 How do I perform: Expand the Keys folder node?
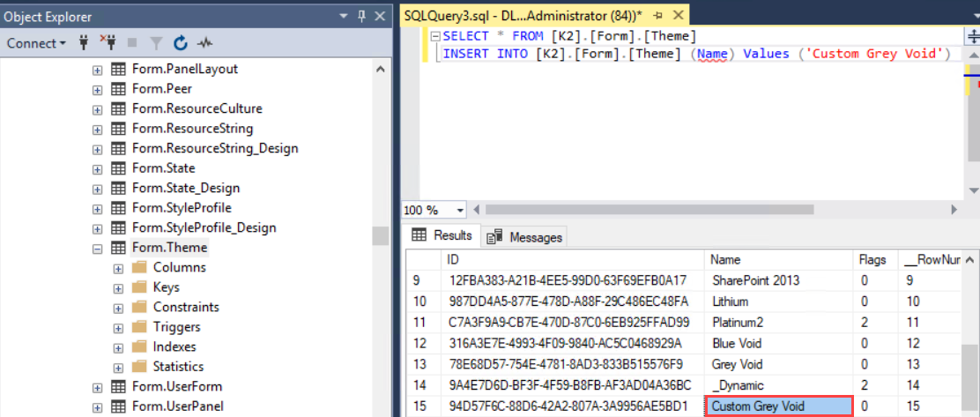[x=118, y=288]
